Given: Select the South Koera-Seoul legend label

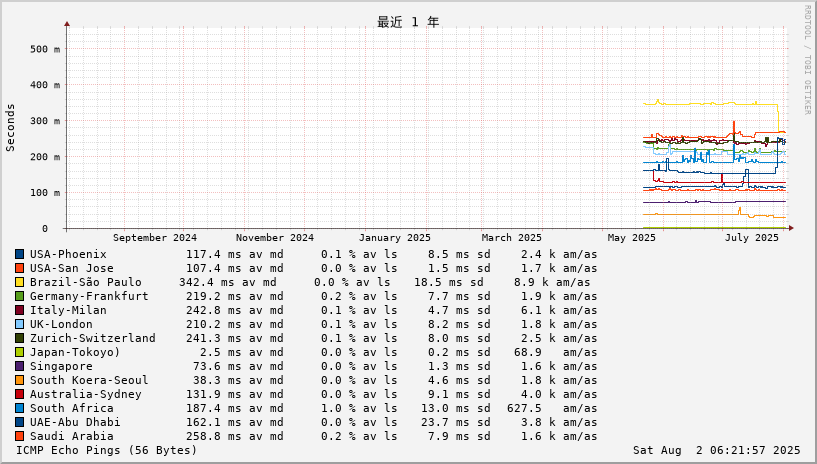Looking at the screenshot, I should (x=89, y=380).
